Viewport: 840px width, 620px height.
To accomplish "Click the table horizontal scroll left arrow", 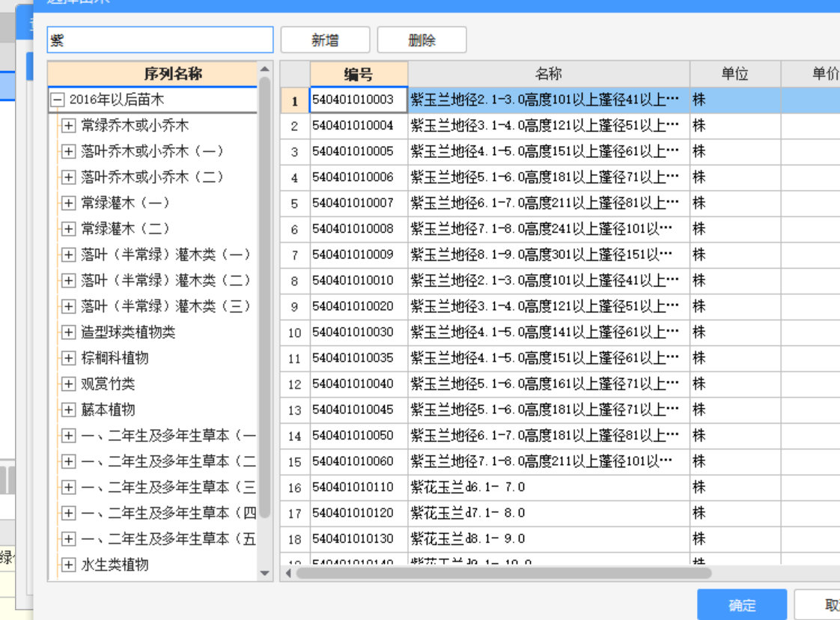I will click(x=288, y=574).
